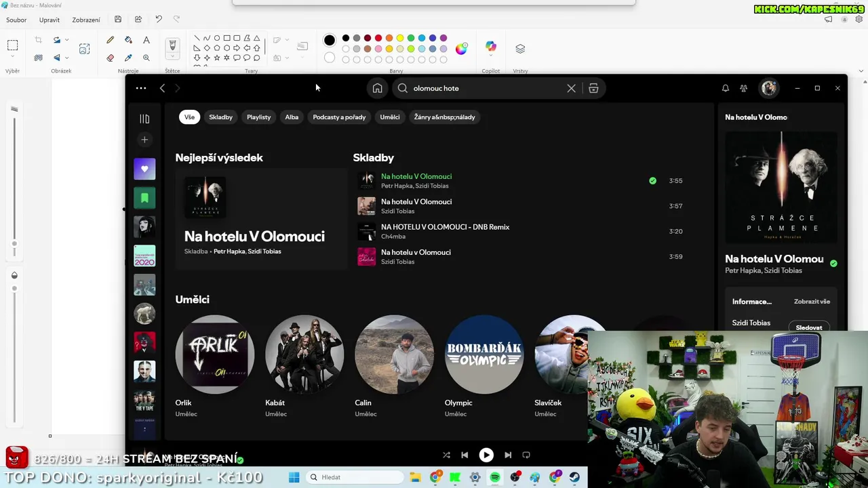Viewport: 868px width, 488px height.
Task: Open Windows Start menu
Action: [x=294, y=477]
